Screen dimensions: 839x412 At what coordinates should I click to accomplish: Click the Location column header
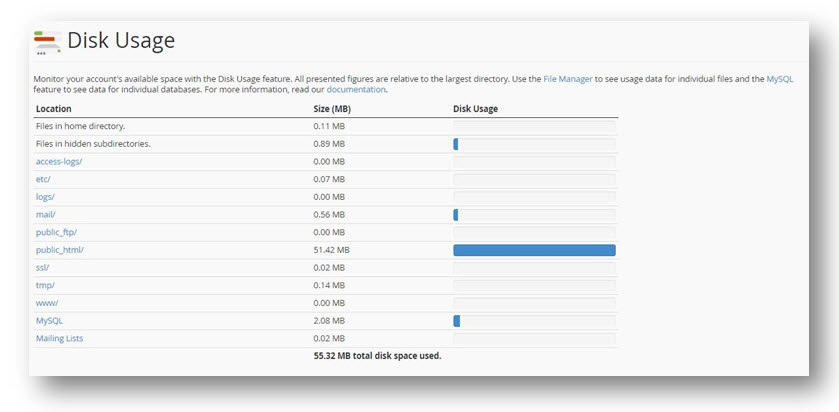[54, 109]
